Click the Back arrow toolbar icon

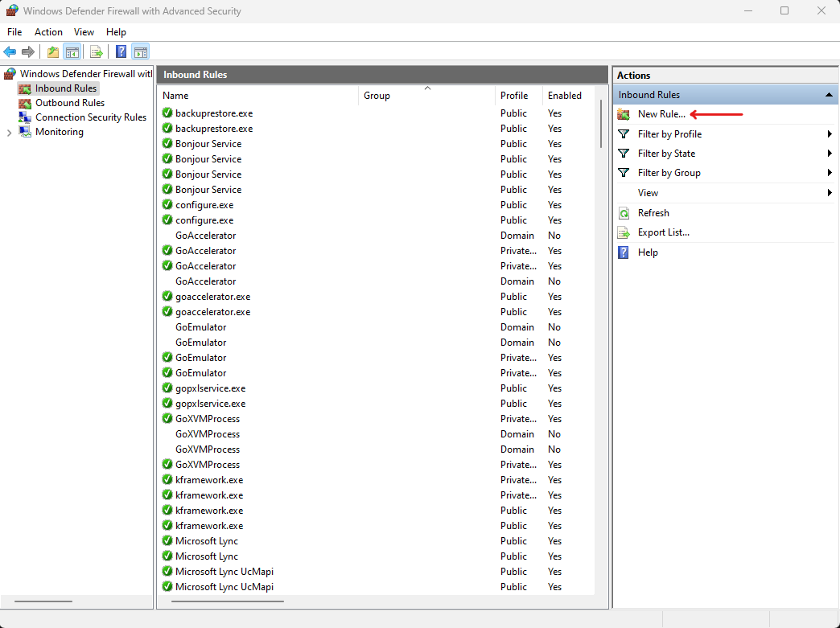(10, 52)
